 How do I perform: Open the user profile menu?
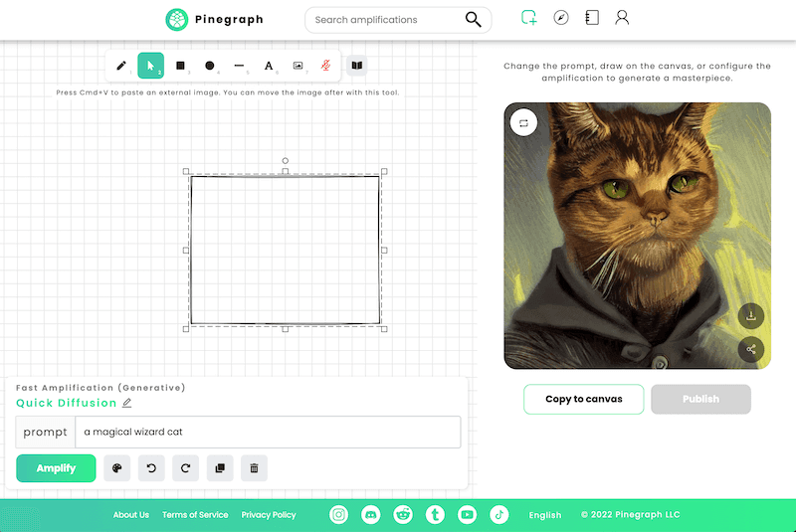point(622,18)
